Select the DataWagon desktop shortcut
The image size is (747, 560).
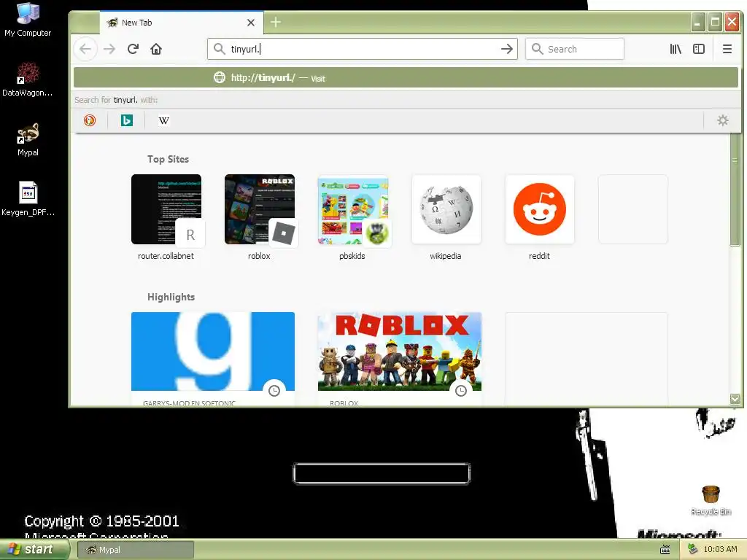tap(28, 79)
